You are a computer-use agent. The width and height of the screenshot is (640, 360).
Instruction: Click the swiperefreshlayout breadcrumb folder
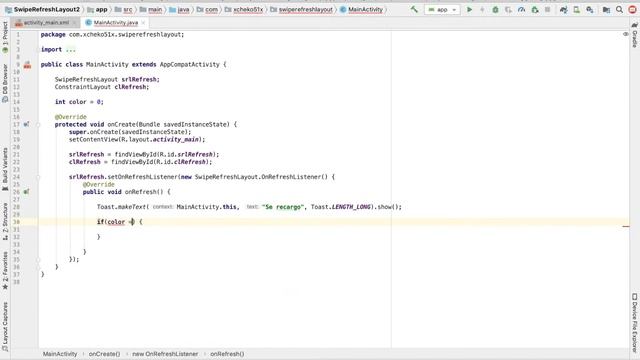(301, 9)
